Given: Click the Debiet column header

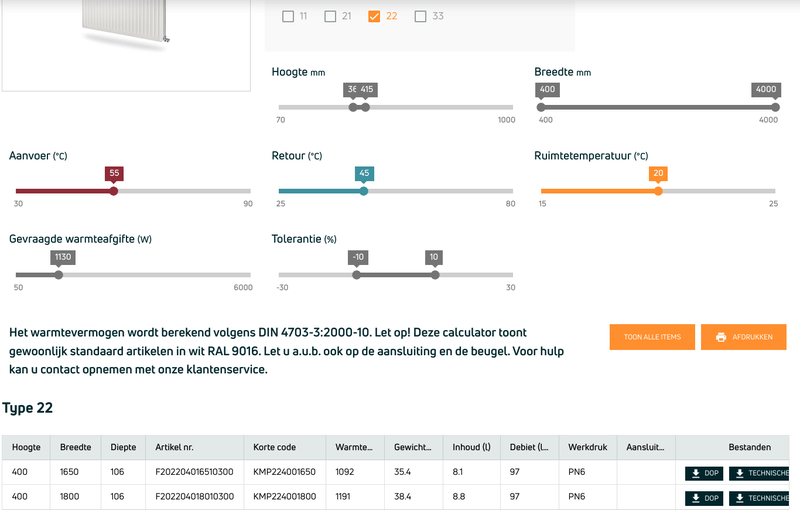Looking at the screenshot, I should (530, 447).
